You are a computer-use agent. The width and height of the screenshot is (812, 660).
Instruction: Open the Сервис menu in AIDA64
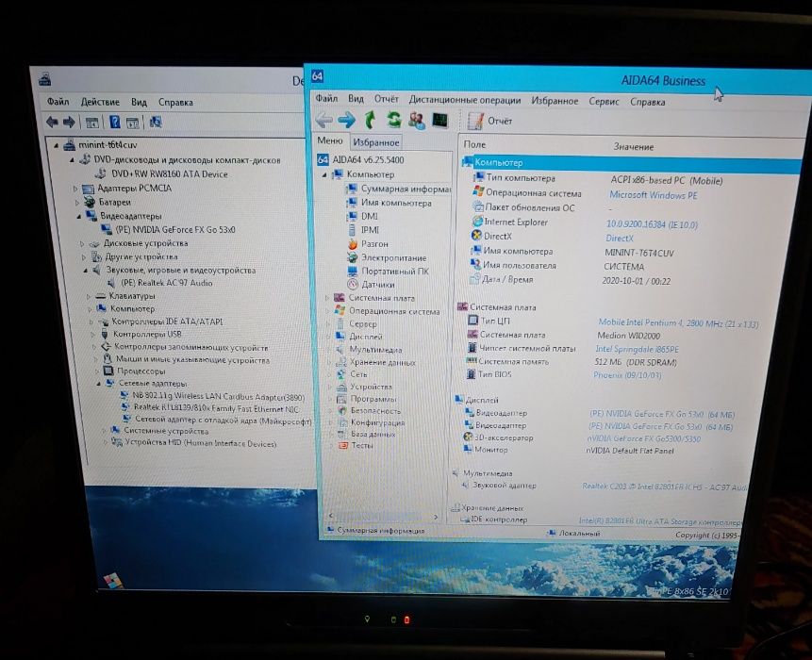click(x=604, y=102)
